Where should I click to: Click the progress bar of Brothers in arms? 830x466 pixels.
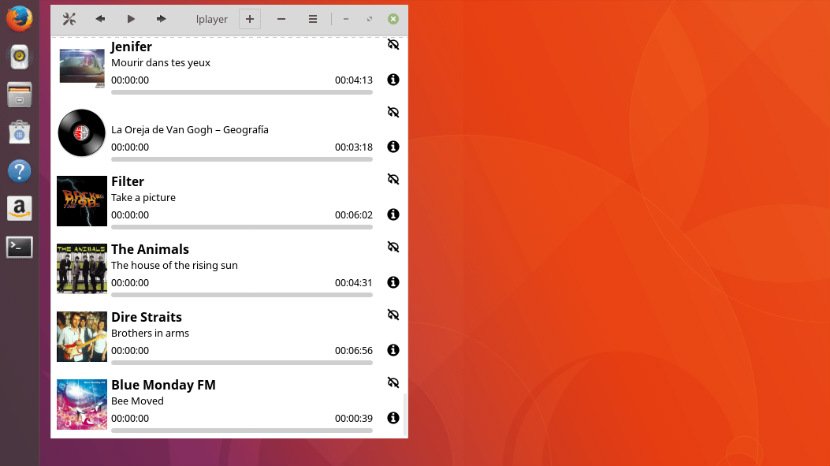coord(242,363)
